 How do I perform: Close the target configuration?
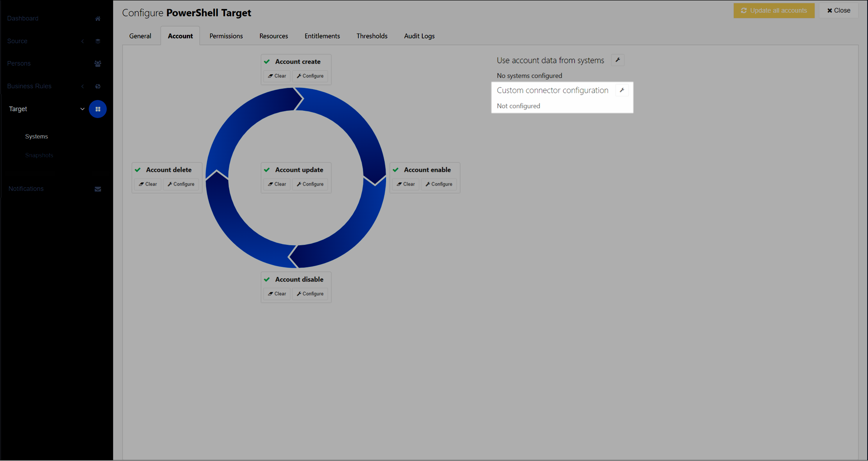click(x=839, y=10)
